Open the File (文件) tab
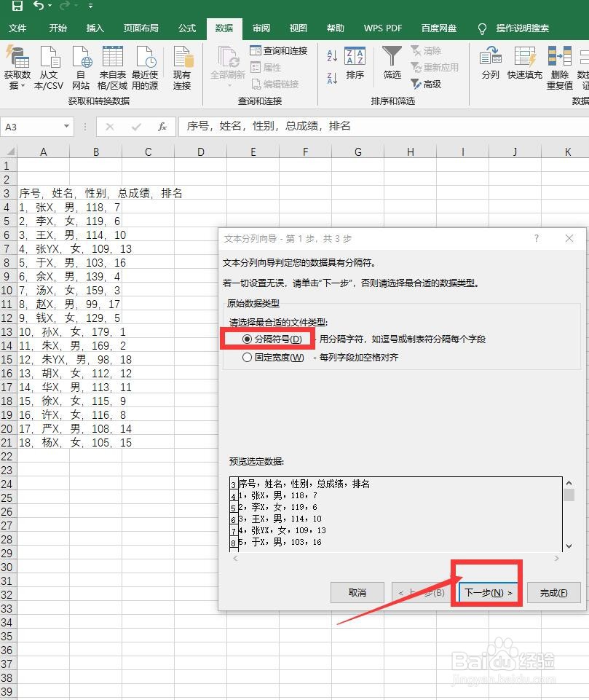Image resolution: width=589 pixels, height=700 pixels. click(17, 28)
